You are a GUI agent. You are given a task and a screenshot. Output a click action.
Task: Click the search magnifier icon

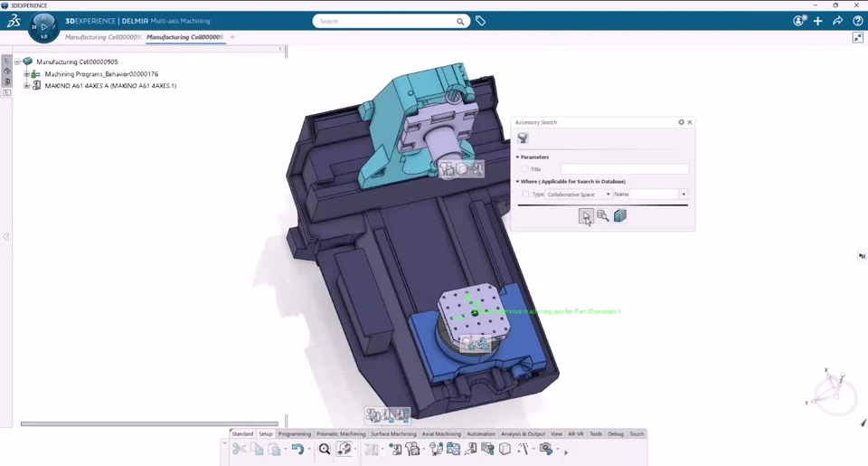(x=460, y=22)
